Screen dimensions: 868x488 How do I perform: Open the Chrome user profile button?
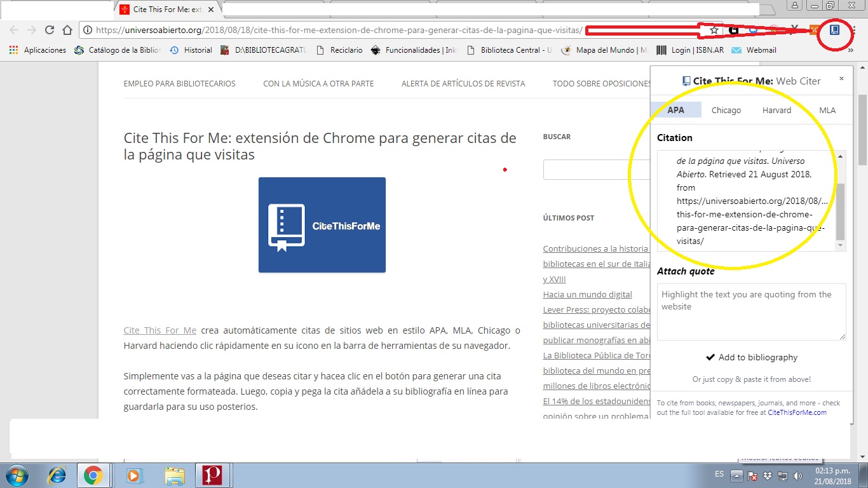tap(794, 6)
